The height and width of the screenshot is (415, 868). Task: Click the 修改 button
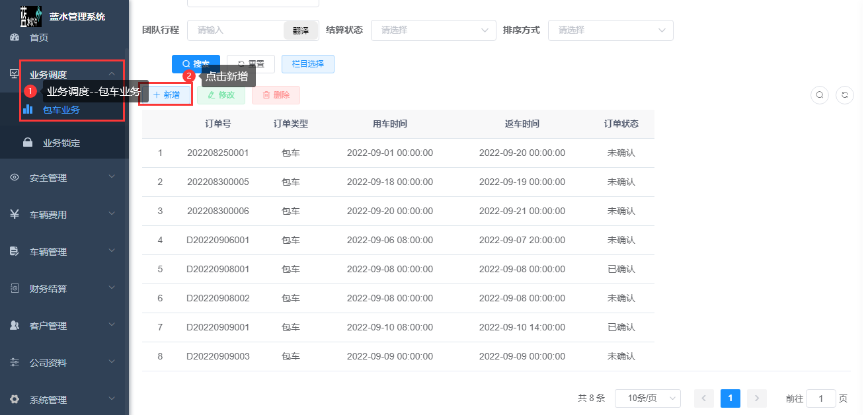221,95
